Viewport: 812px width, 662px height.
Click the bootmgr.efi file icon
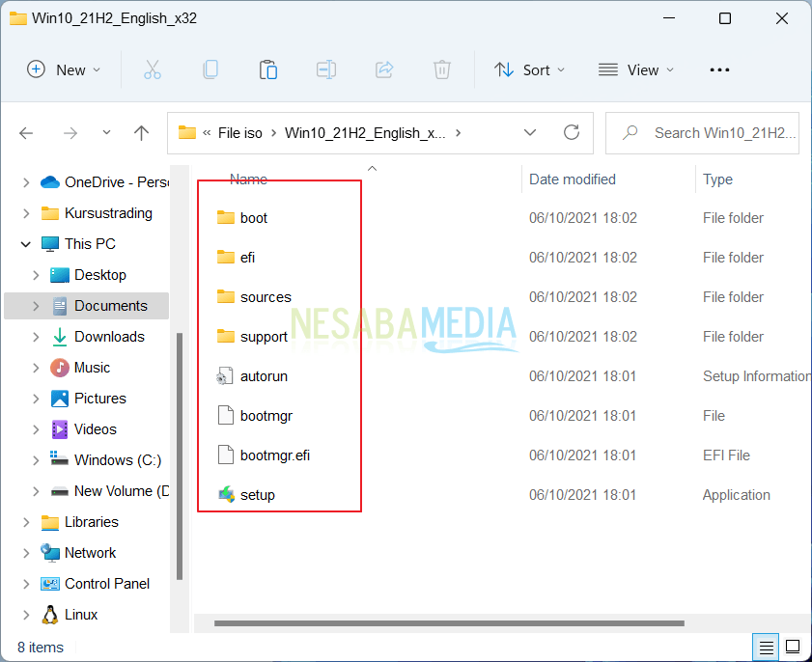click(226, 455)
